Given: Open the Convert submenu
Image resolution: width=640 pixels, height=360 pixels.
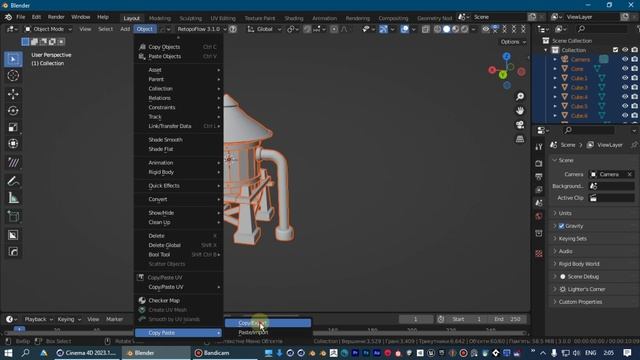Looking at the screenshot, I should pyautogui.click(x=179, y=199).
